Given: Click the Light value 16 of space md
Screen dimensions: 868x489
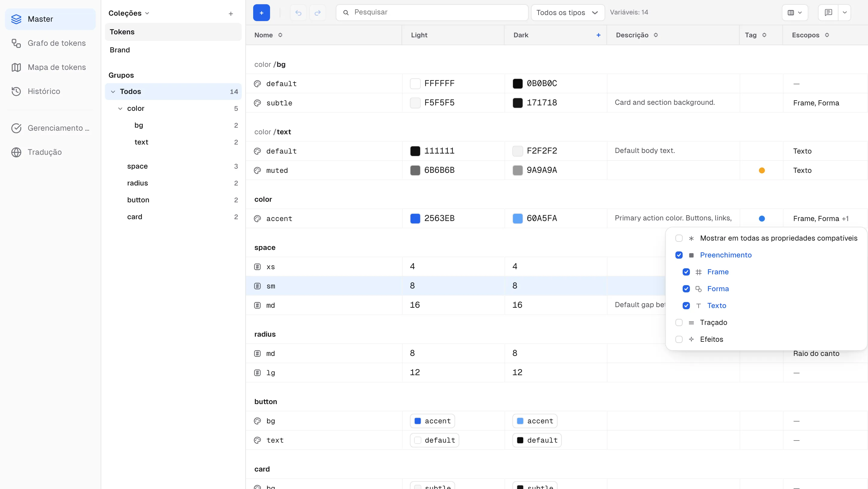Looking at the screenshot, I should click(x=415, y=305).
